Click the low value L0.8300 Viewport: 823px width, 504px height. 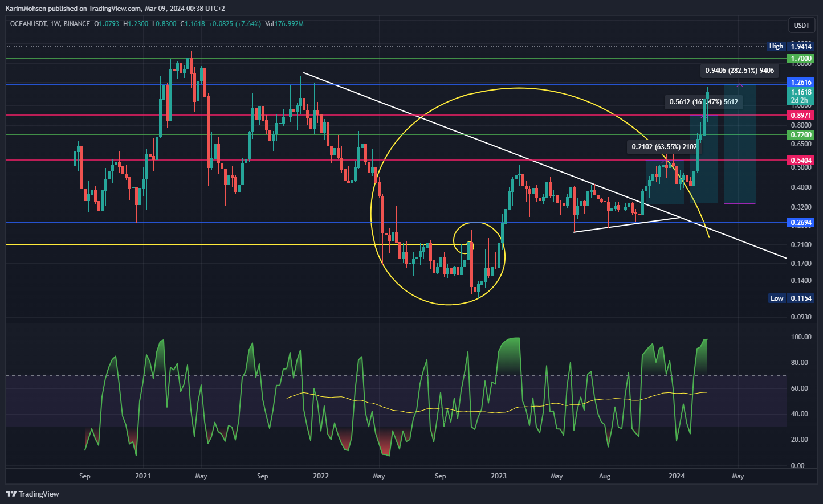coord(164,24)
